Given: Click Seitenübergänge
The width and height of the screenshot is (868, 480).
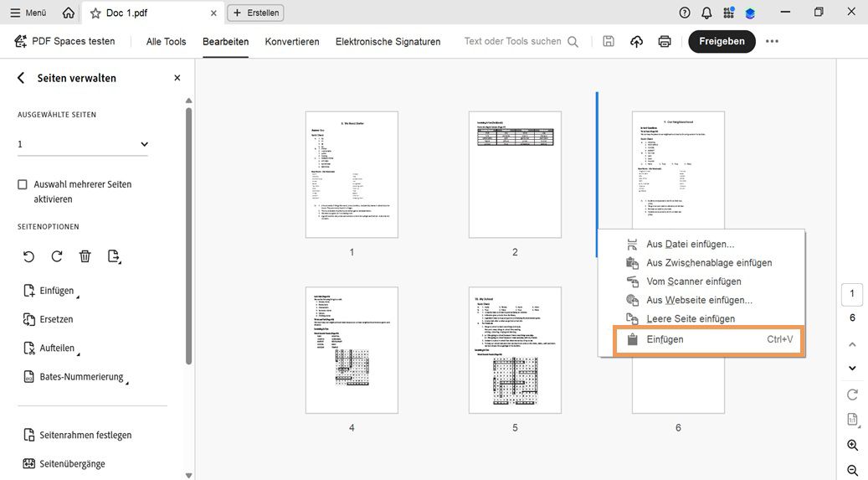Looking at the screenshot, I should 64,464.
